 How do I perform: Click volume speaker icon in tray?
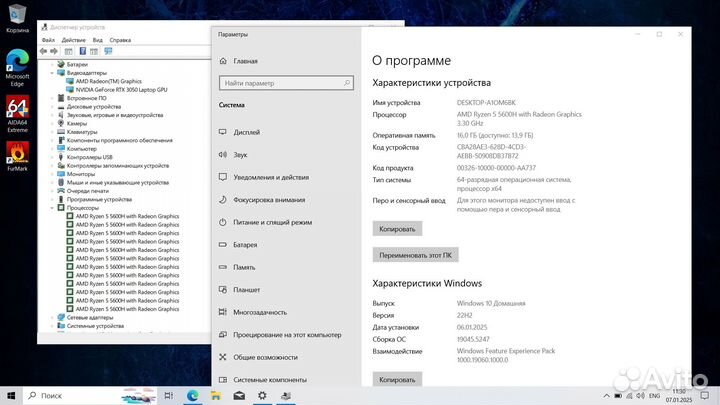point(640,395)
